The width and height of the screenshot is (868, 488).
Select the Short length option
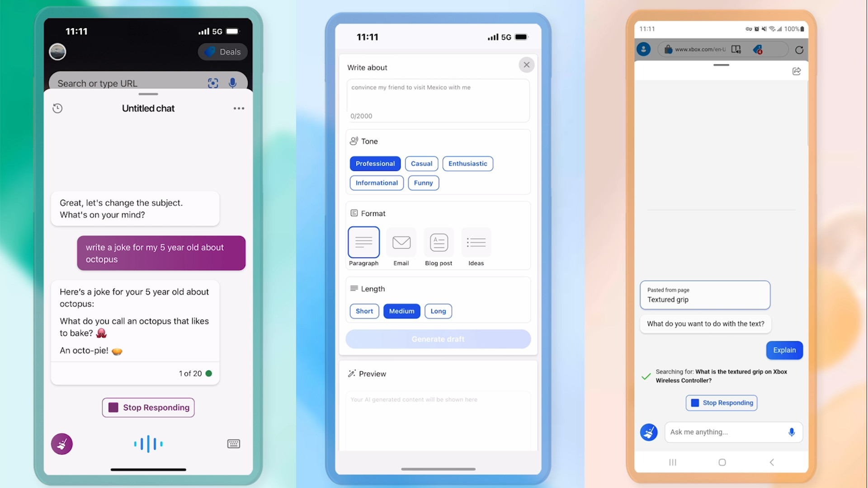[364, 310]
